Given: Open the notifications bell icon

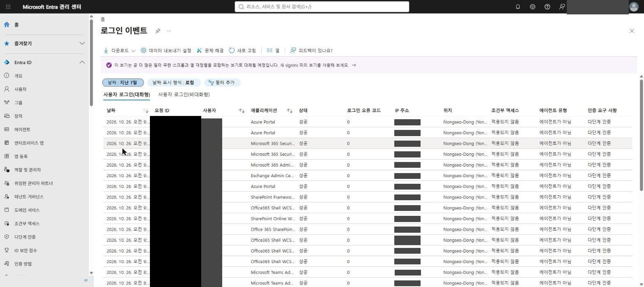Looking at the screenshot, I should click(517, 7).
